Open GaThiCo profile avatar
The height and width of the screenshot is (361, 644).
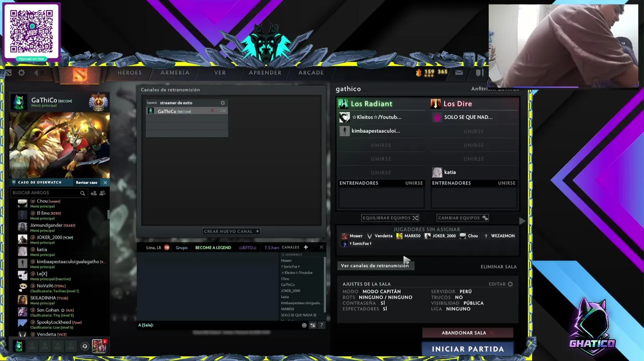coord(19,102)
